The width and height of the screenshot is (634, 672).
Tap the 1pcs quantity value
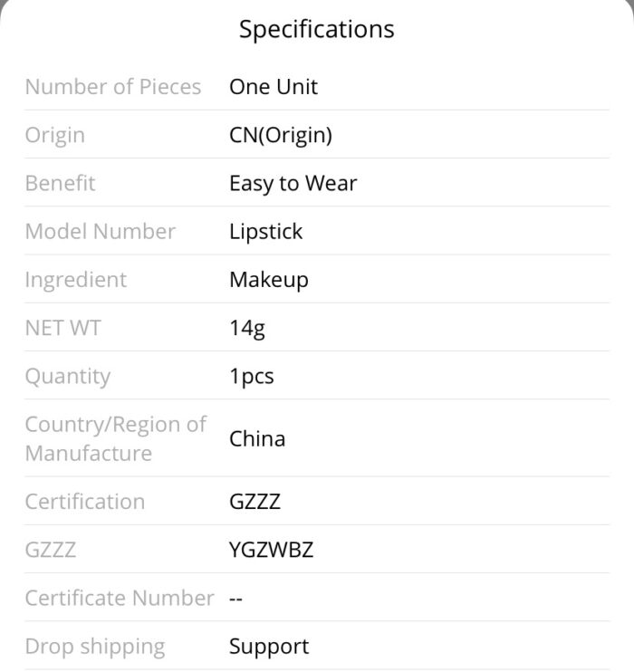251,376
